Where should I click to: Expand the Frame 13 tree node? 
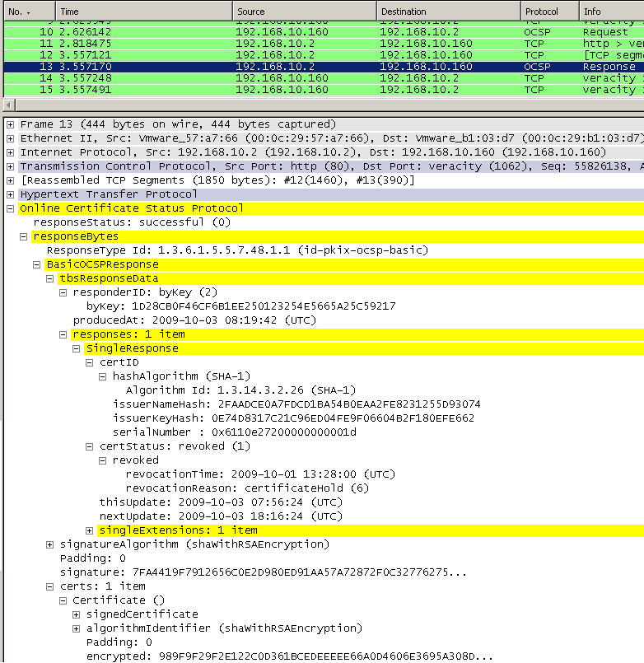(10, 124)
